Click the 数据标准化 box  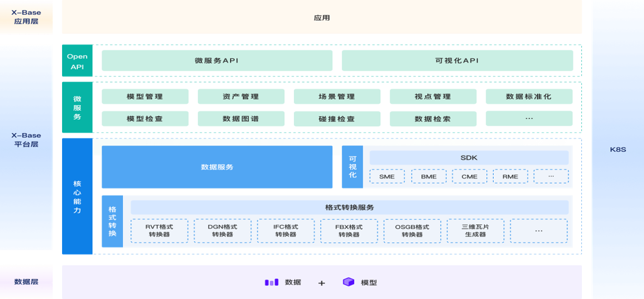528,97
